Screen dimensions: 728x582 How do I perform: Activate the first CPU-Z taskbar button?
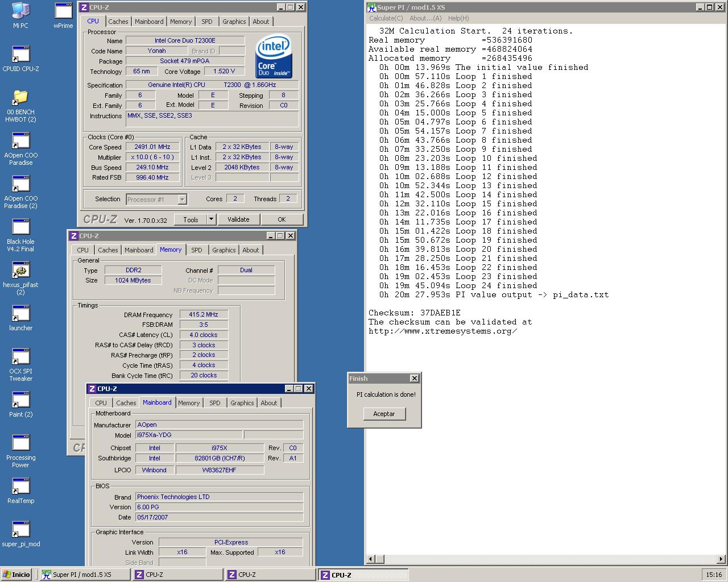(176, 575)
